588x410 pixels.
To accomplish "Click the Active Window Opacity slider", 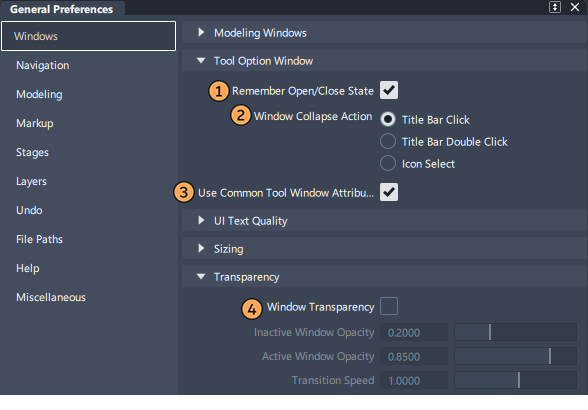I will pyautogui.click(x=515, y=356).
